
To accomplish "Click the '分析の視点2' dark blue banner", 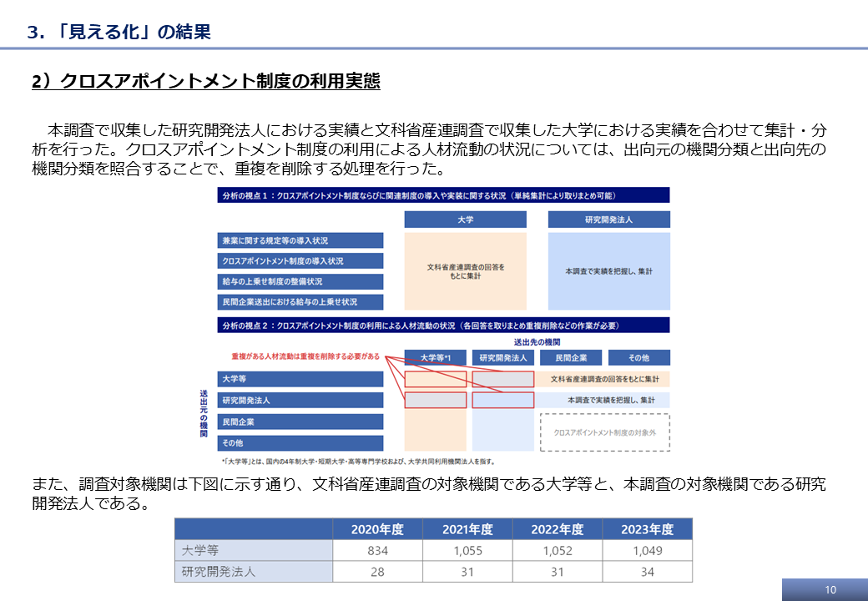I will pyautogui.click(x=443, y=326).
